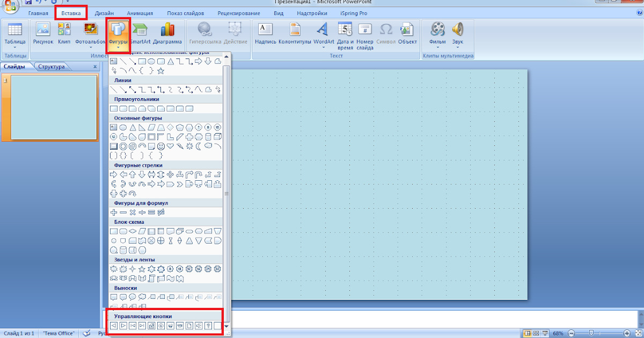Screen dimensions: 644x338
Task: Open the Звук dropdown arrow
Action: pyautogui.click(x=458, y=48)
